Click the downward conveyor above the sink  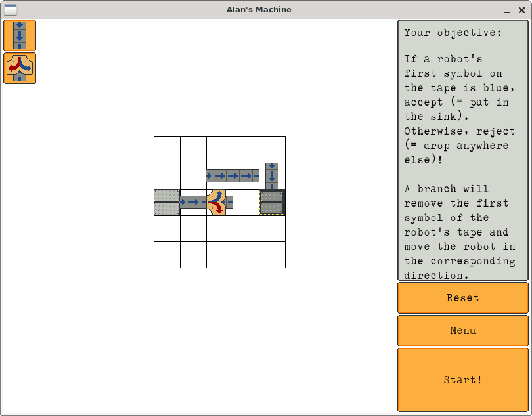[272, 176]
